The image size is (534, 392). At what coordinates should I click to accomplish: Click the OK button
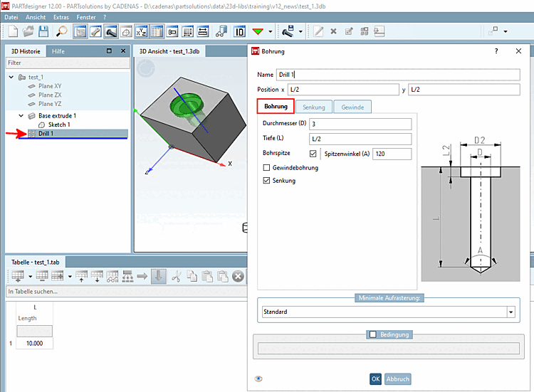point(375,379)
